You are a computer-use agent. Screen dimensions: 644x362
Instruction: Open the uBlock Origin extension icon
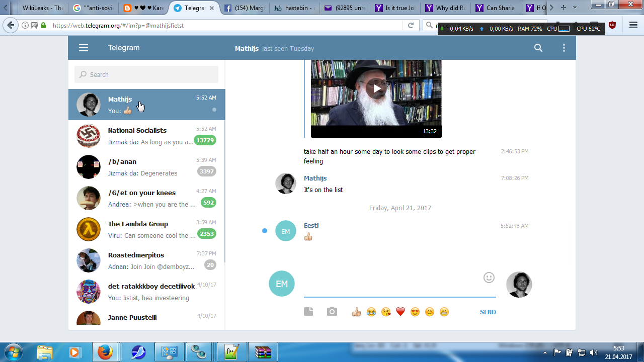612,25
